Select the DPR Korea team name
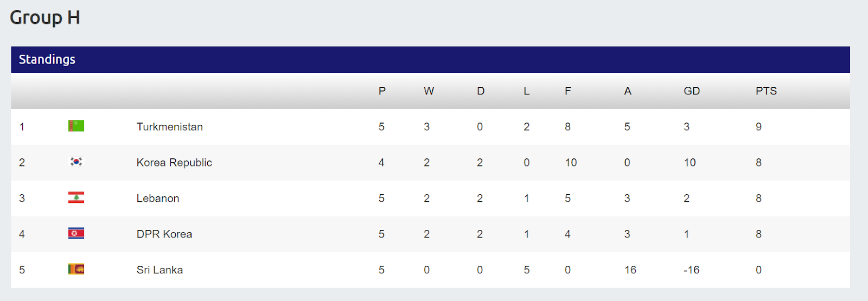This screenshot has width=868, height=301. (x=164, y=234)
